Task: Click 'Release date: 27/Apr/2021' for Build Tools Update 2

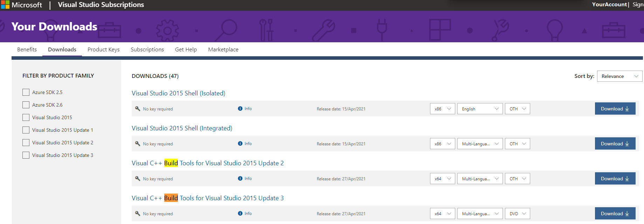Action: pyautogui.click(x=341, y=179)
